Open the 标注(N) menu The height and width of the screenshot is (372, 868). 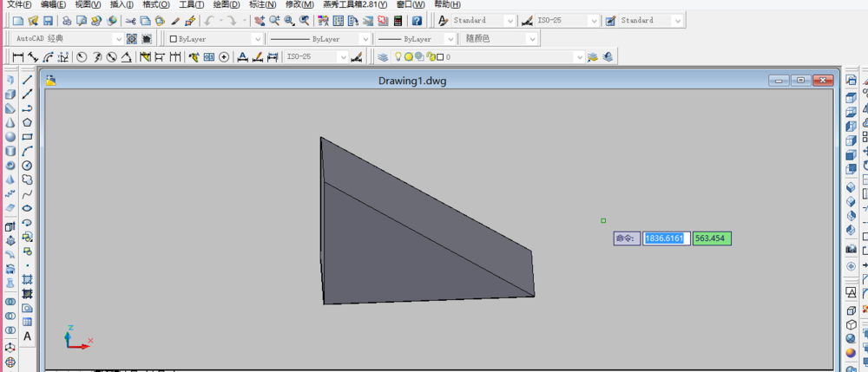click(263, 4)
